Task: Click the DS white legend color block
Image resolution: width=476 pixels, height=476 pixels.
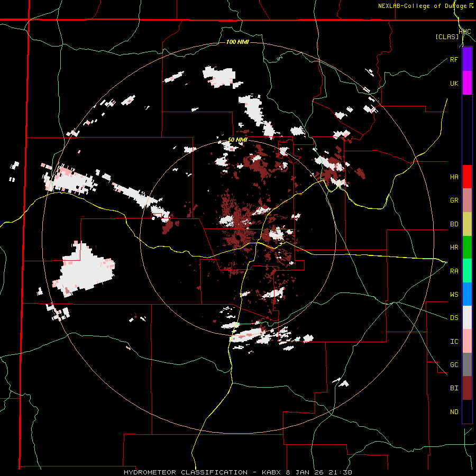Action: click(467, 317)
